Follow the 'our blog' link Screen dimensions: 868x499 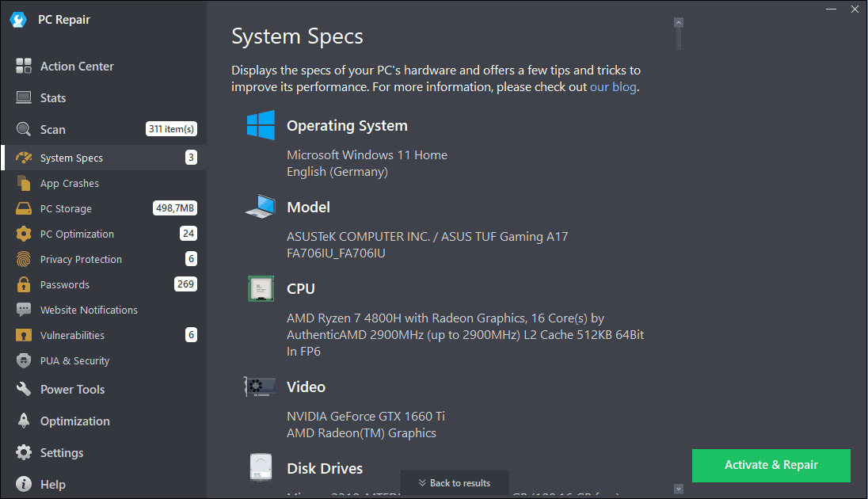tap(613, 87)
